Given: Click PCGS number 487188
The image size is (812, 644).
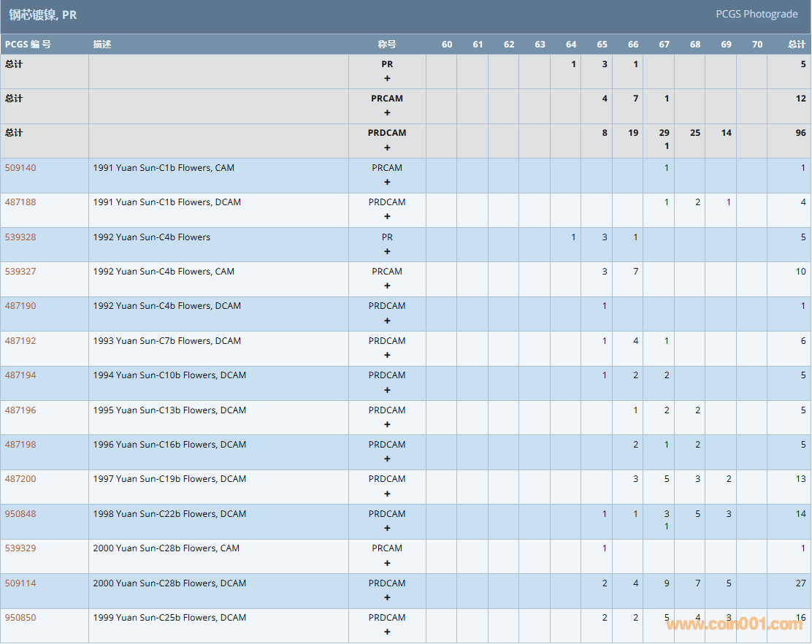Looking at the screenshot, I should tap(20, 202).
